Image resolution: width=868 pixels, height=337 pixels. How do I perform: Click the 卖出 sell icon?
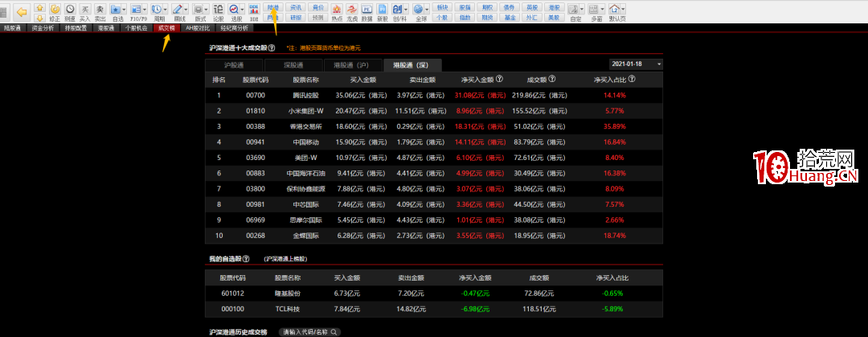(100, 11)
